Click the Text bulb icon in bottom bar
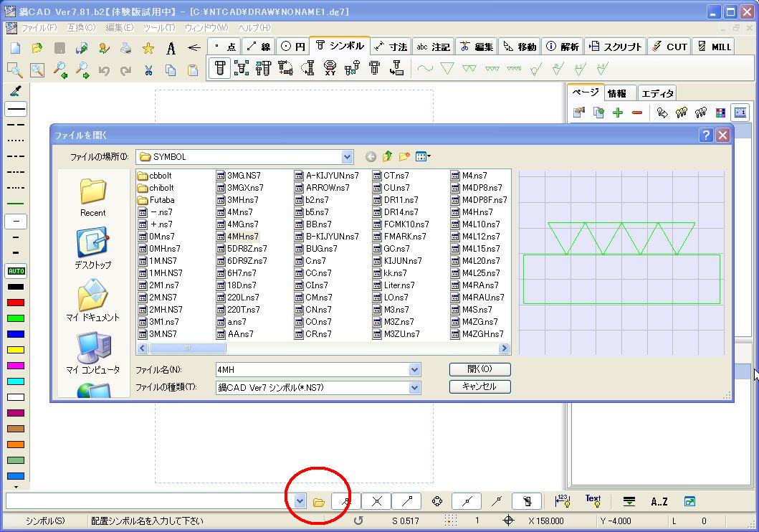Viewport: 759px width, 532px height. (593, 501)
